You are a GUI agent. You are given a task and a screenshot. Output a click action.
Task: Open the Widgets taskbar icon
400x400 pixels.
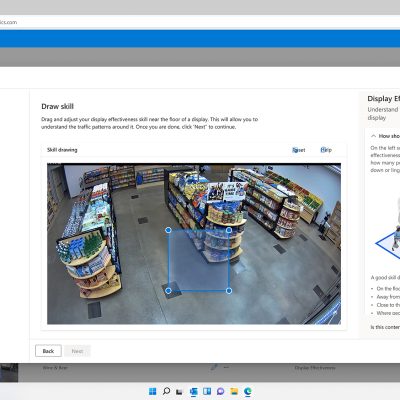207,391
